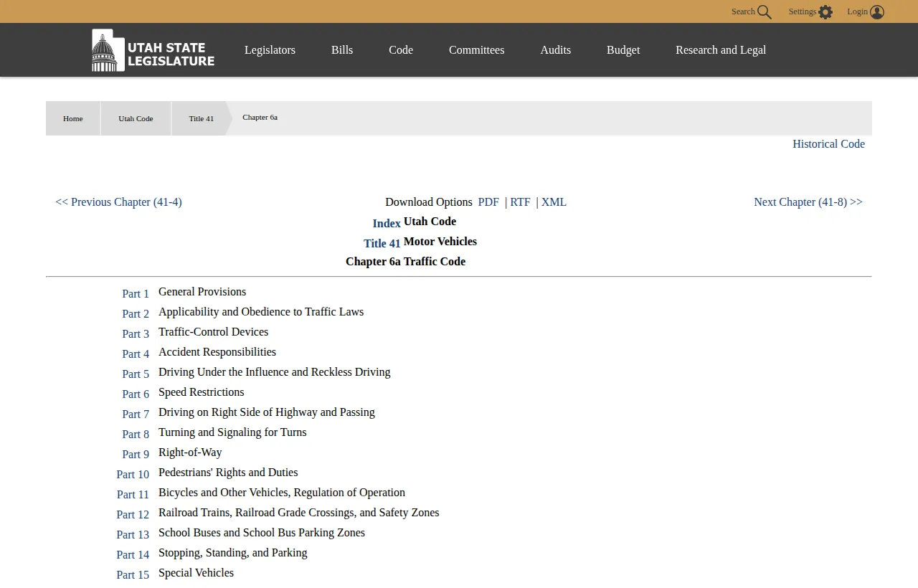Download the chapter as XML
This screenshot has height=588, width=918.
coord(553,201)
